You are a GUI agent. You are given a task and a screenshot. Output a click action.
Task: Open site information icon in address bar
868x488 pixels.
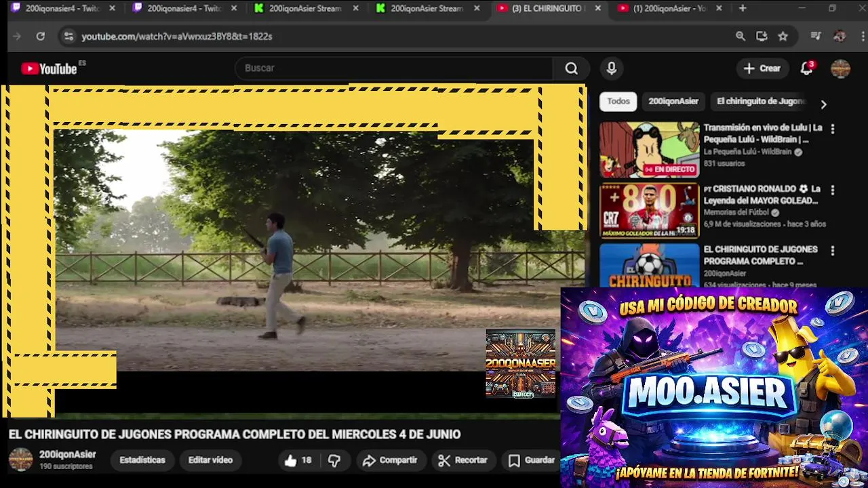click(x=68, y=37)
